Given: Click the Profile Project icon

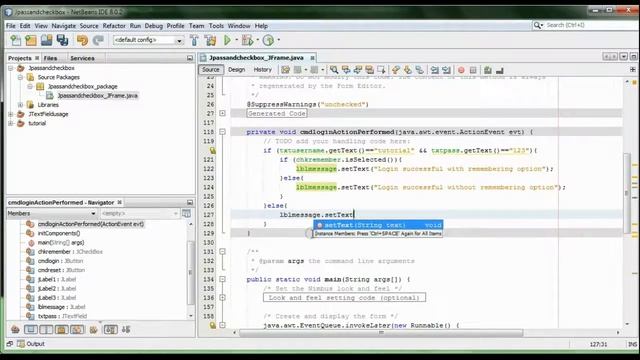Looking at the screenshot, I should point(268,40).
